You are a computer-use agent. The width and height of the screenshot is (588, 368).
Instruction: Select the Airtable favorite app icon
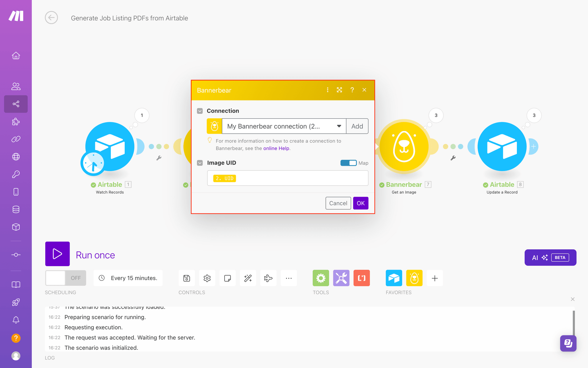pos(394,278)
